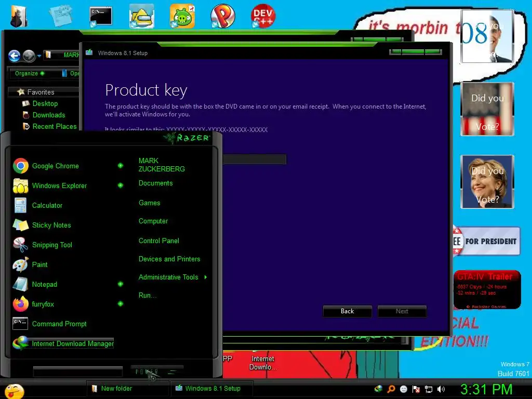Click the Hillary Did you Vote gadget
Image resolution: width=532 pixels, height=399 pixels.
[x=487, y=182]
